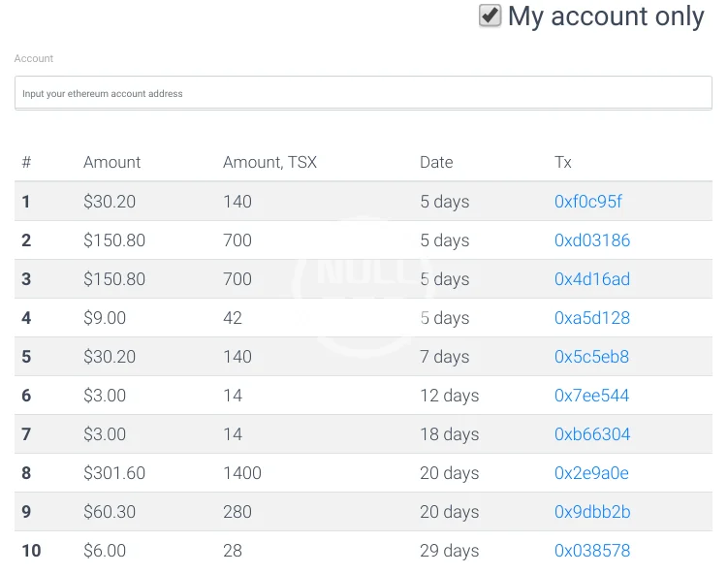Screen dimensions: 728x574
Task: Click the Date column header
Action: pyautogui.click(x=436, y=162)
